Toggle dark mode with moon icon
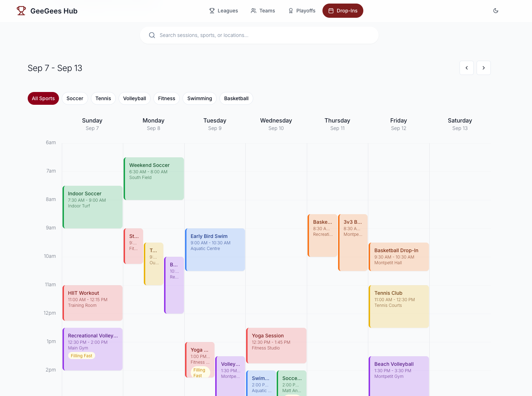This screenshot has width=532, height=396. pyautogui.click(x=496, y=11)
